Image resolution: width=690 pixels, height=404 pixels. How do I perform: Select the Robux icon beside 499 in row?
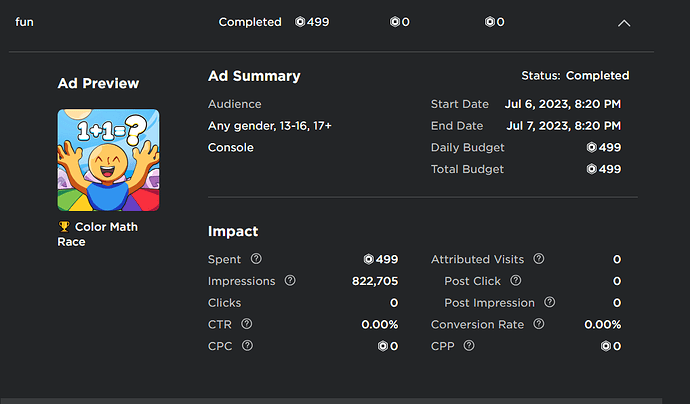pyautogui.click(x=300, y=22)
